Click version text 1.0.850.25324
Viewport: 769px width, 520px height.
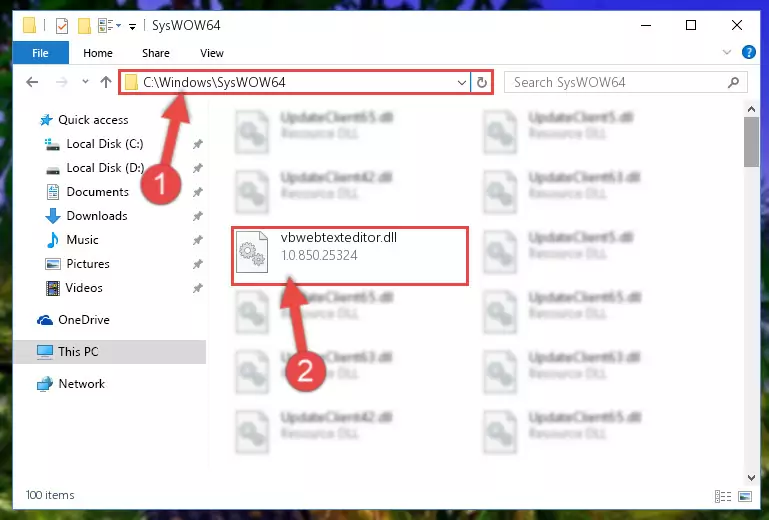tap(319, 256)
